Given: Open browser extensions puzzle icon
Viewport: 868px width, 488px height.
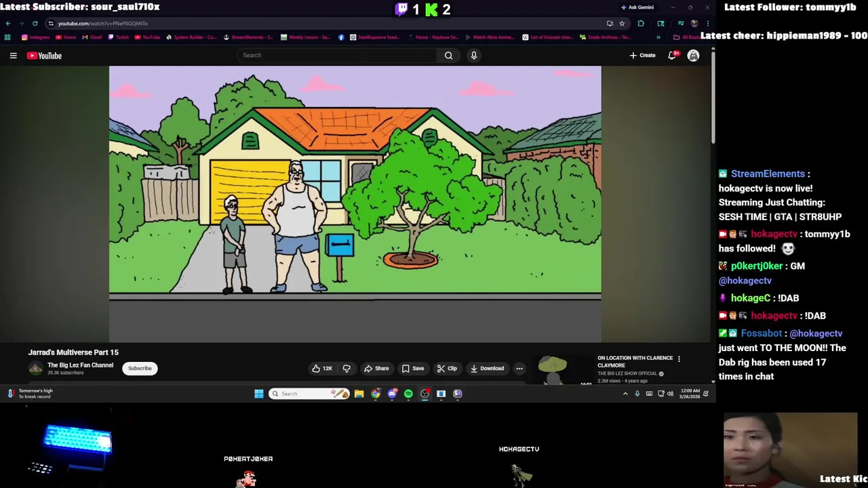Looking at the screenshot, I should tap(641, 24).
